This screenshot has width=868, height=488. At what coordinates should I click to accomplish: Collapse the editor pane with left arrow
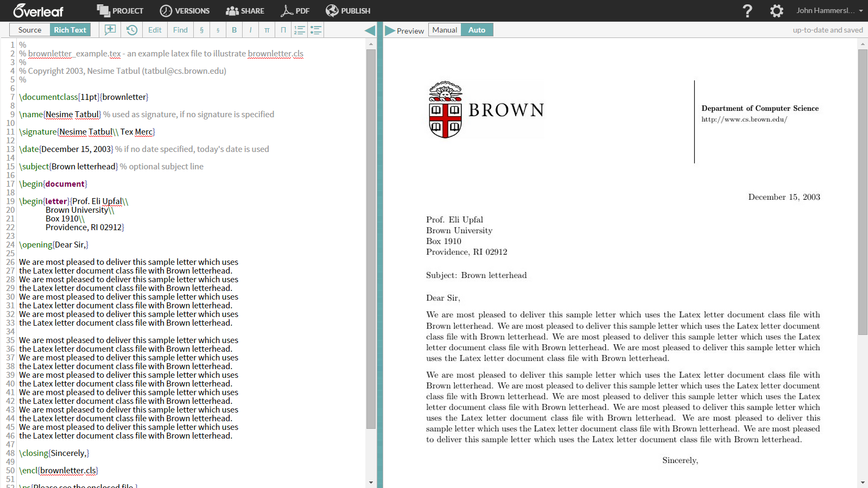[370, 30]
